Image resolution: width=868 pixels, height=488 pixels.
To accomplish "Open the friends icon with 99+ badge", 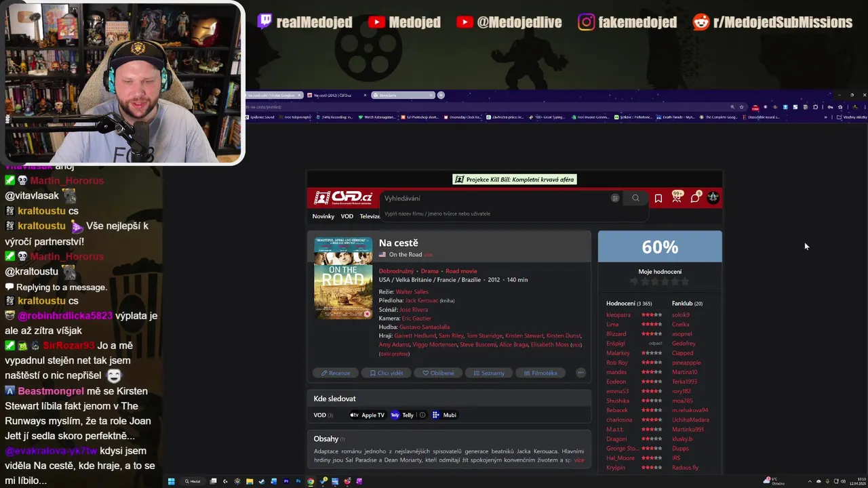I will [x=677, y=197].
